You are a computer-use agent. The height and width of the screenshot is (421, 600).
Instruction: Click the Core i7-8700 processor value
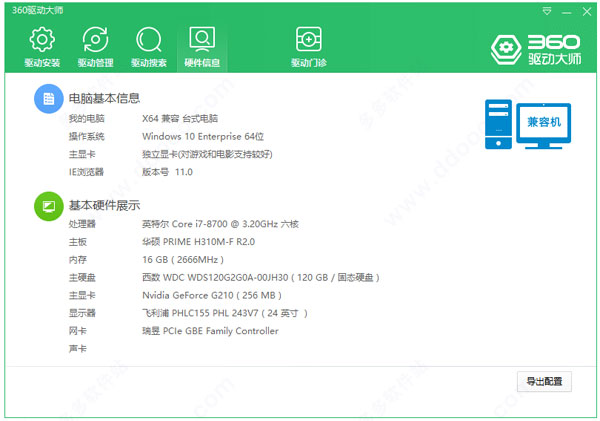pyautogui.click(x=220, y=224)
